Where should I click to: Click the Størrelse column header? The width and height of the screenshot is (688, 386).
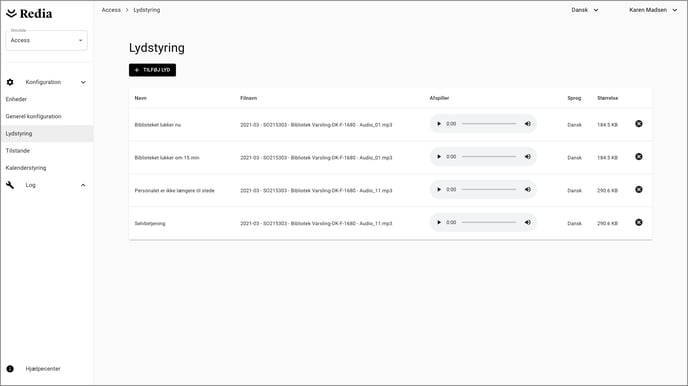[x=607, y=98]
